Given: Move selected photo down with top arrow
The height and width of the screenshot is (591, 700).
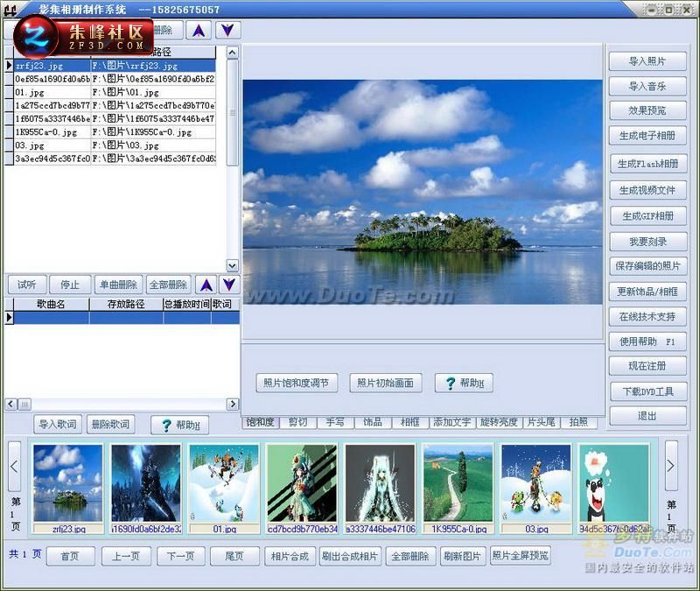Looking at the screenshot, I should click(x=227, y=31).
